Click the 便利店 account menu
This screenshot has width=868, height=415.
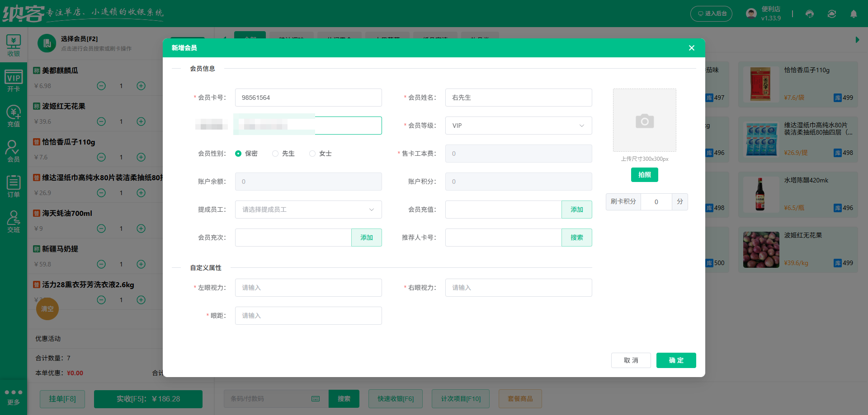(x=764, y=13)
